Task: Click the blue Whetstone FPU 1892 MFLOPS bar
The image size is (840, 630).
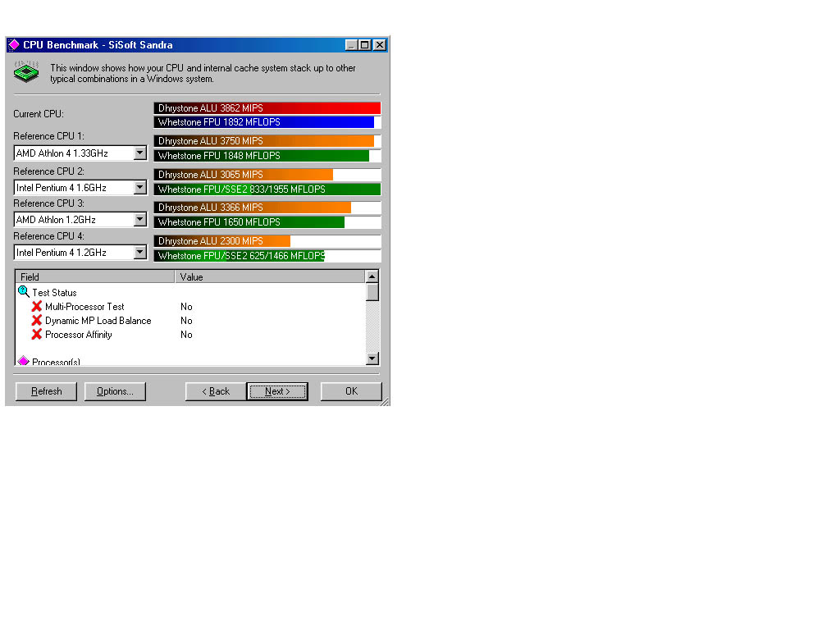Action: 264,122
